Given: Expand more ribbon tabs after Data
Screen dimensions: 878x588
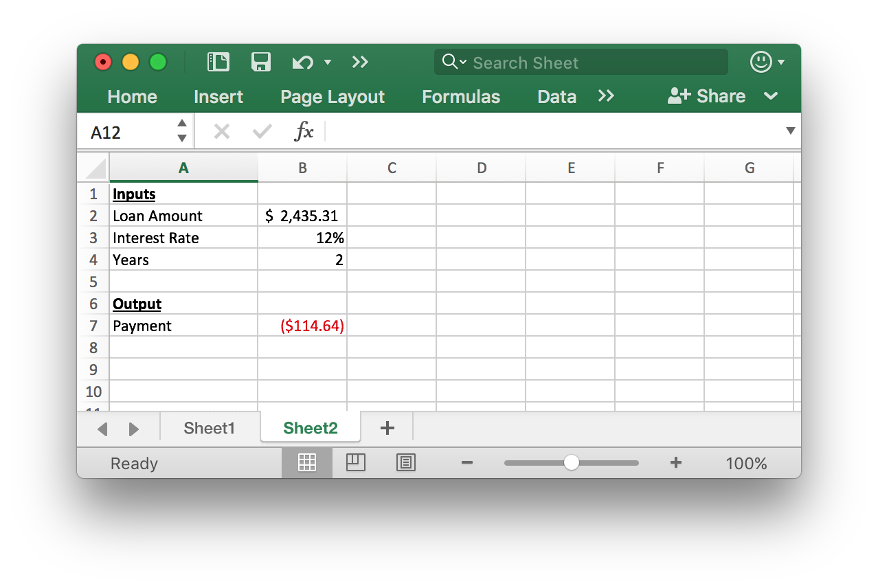Looking at the screenshot, I should click(x=606, y=96).
